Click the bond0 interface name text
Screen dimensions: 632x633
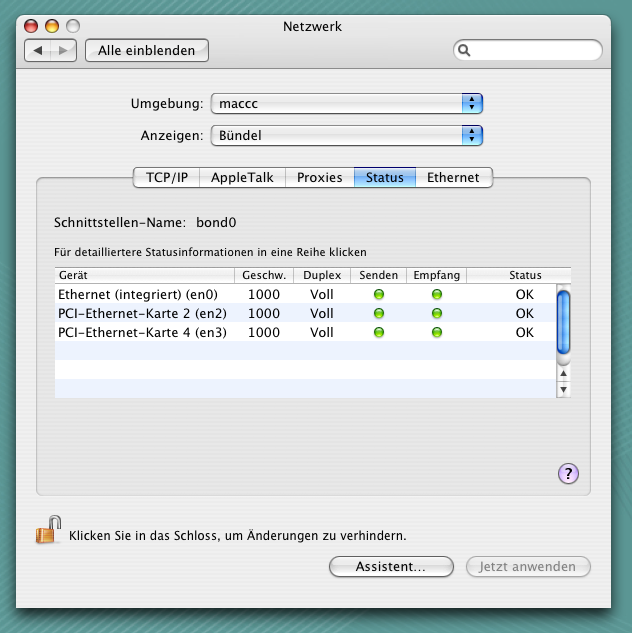coord(216,222)
